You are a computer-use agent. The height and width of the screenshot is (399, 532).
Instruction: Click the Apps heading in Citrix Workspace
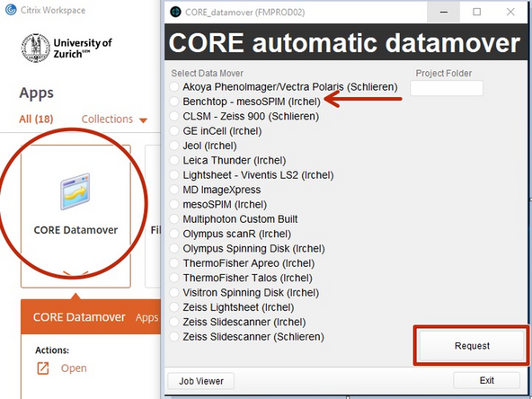pyautogui.click(x=36, y=93)
